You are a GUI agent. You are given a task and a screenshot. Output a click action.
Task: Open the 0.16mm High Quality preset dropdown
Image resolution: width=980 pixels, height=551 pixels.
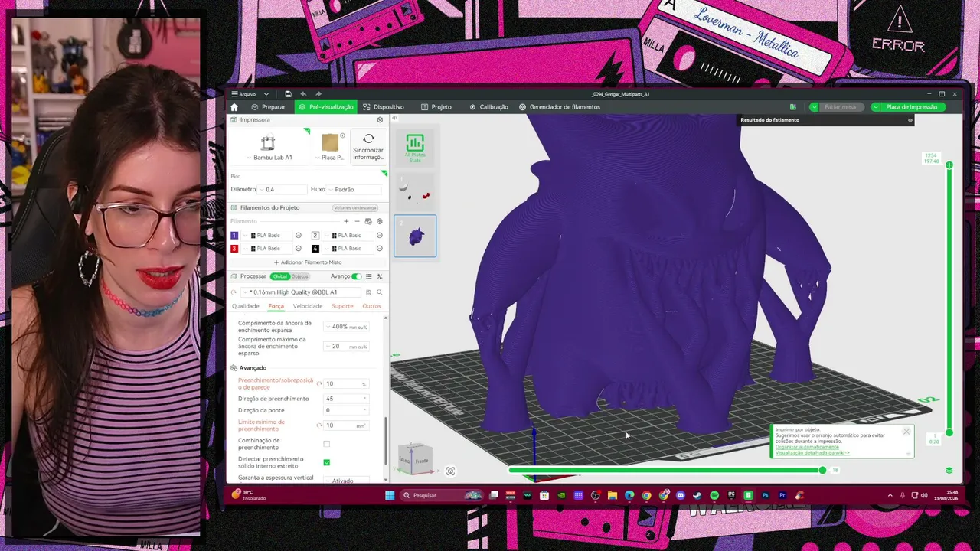pos(301,292)
